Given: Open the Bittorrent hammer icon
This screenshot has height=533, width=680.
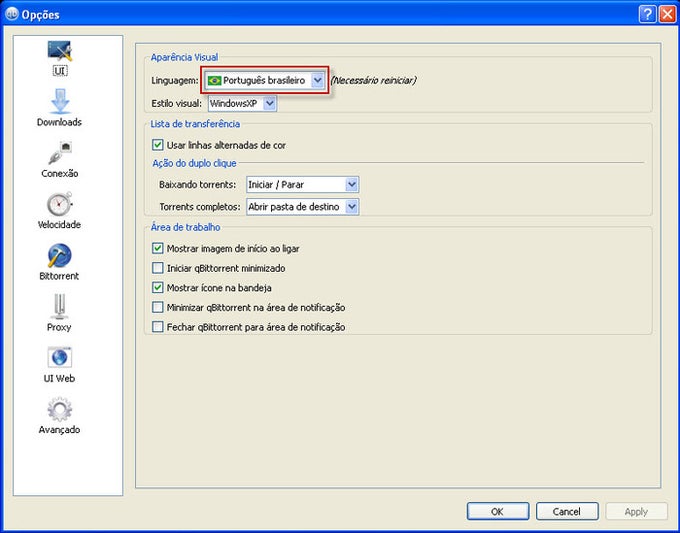Looking at the screenshot, I should coord(59,255).
